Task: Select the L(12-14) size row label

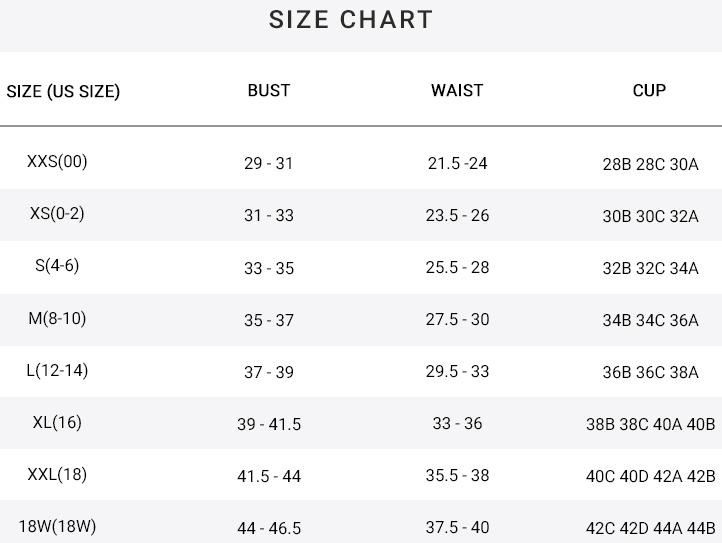Action: click(57, 370)
